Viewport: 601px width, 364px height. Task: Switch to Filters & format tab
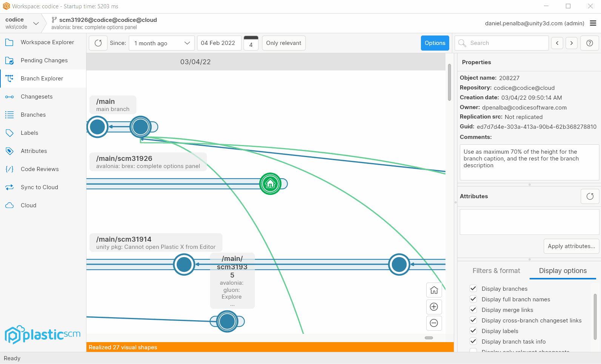coord(496,271)
